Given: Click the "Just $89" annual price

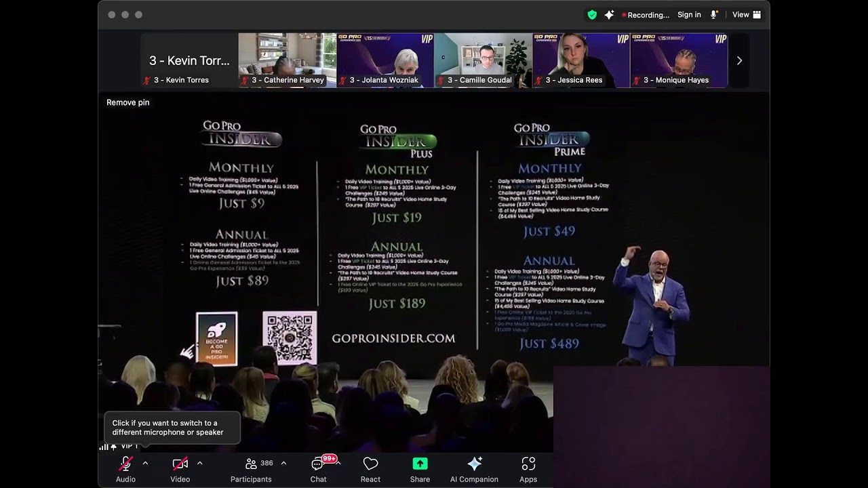Looking at the screenshot, I should coord(242,281).
